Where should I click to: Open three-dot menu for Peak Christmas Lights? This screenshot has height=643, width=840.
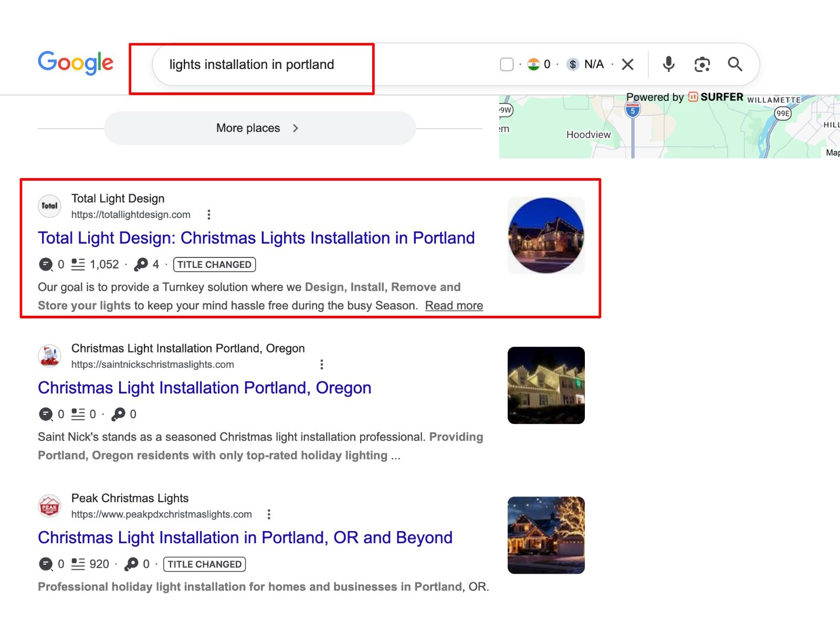pos(269,514)
